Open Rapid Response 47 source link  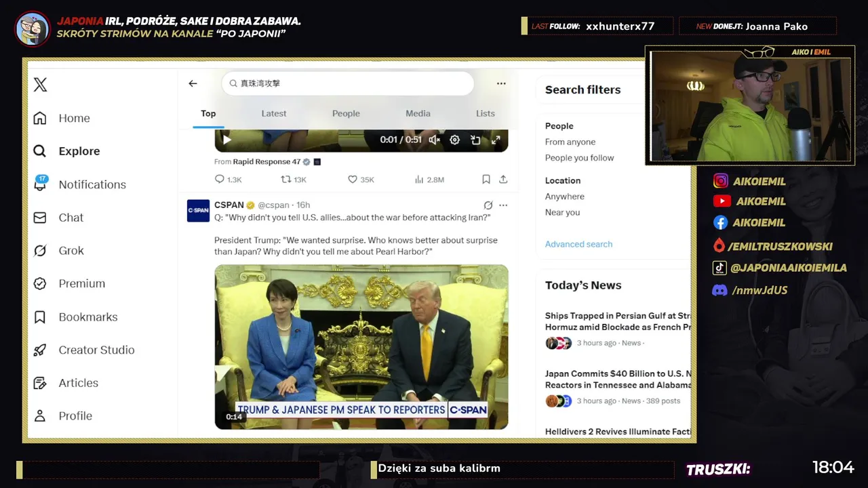267,161
